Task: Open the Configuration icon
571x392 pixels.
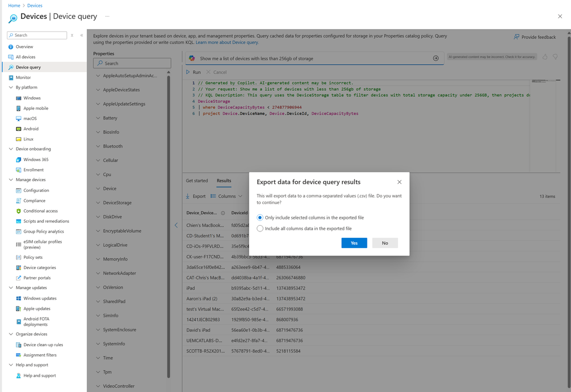Action: point(18,190)
